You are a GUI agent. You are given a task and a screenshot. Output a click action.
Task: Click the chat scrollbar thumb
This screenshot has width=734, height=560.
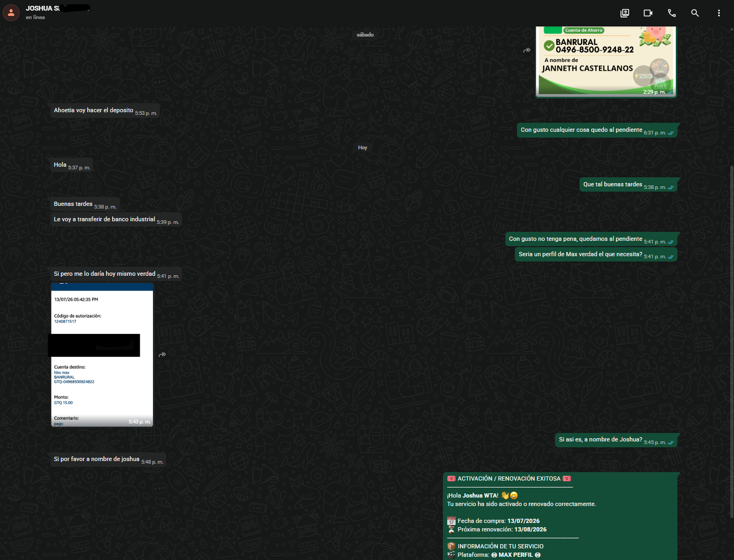[x=732, y=341]
